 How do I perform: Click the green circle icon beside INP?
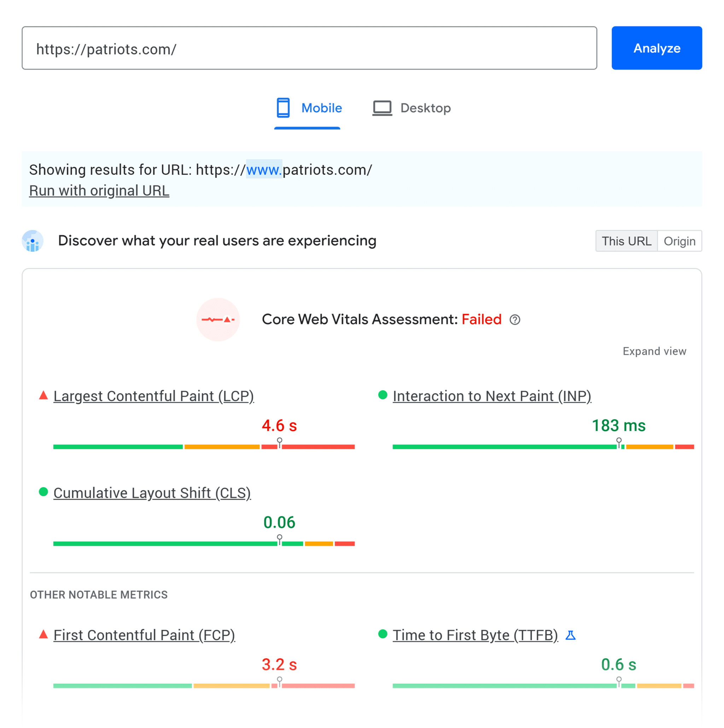(383, 395)
